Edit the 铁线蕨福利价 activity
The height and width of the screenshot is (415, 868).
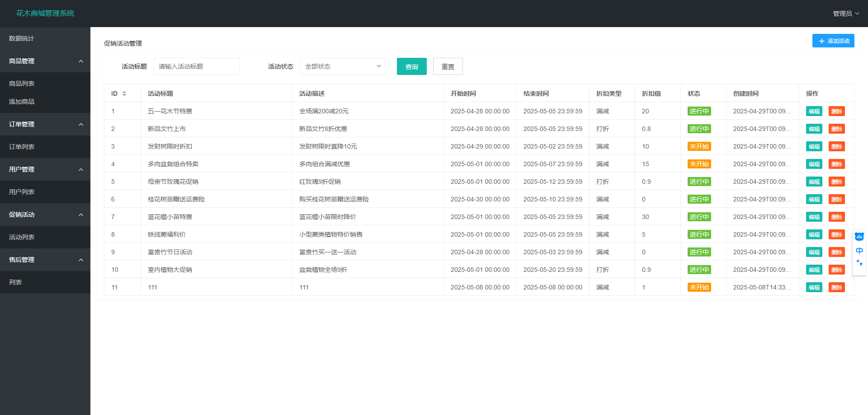[814, 234]
